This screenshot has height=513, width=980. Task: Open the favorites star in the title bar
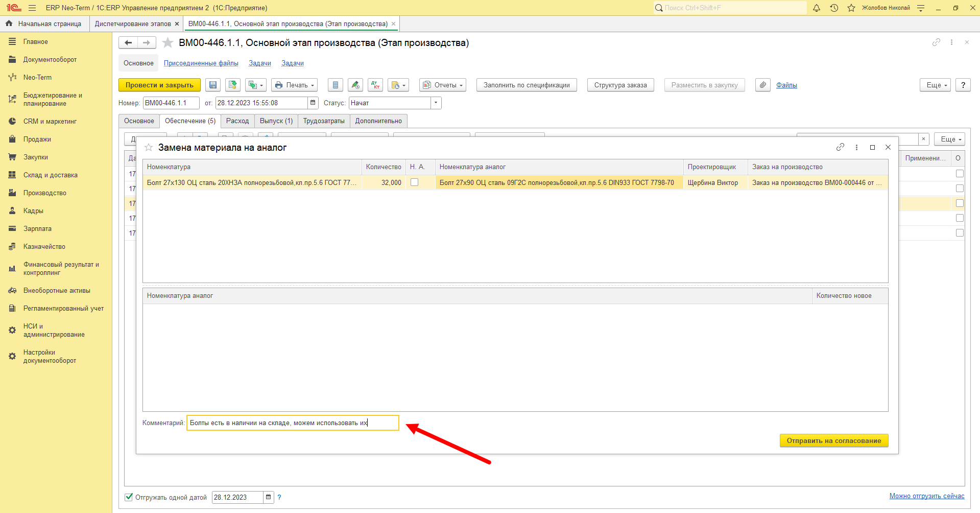(851, 8)
